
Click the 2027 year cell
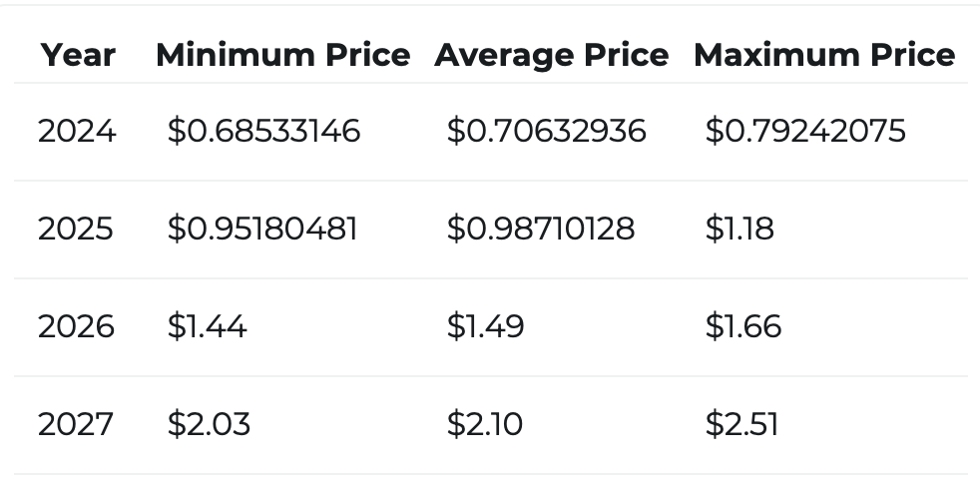coord(76,424)
